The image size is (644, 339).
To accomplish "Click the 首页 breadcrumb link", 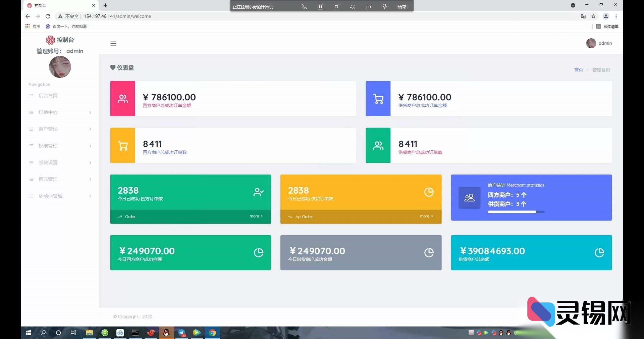I will [578, 70].
